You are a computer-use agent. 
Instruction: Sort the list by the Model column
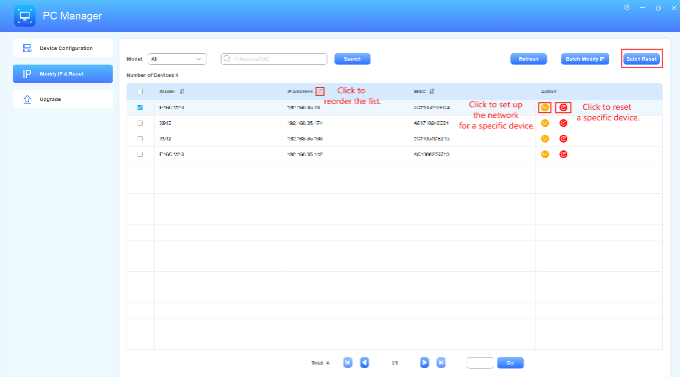[182, 92]
